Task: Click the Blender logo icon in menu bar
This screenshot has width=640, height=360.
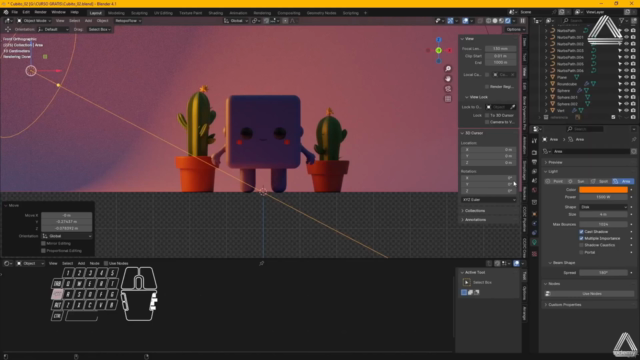Action: 6,12
